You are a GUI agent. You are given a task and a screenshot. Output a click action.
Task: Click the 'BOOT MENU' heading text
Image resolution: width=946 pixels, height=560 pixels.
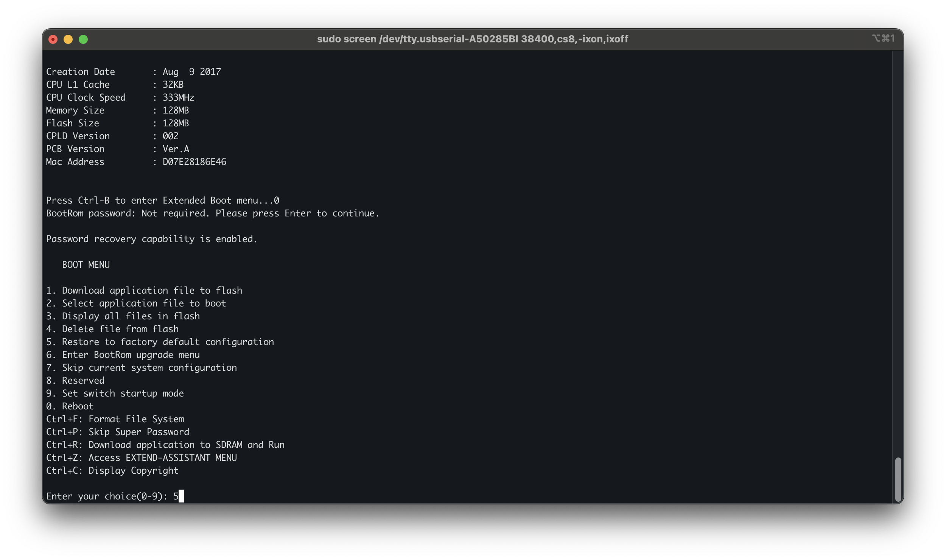pyautogui.click(x=86, y=265)
